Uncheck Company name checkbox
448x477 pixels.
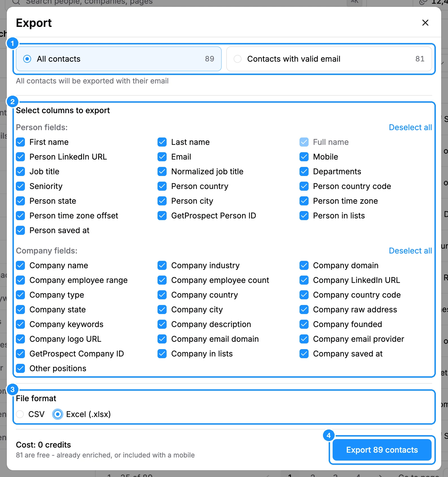tap(21, 265)
